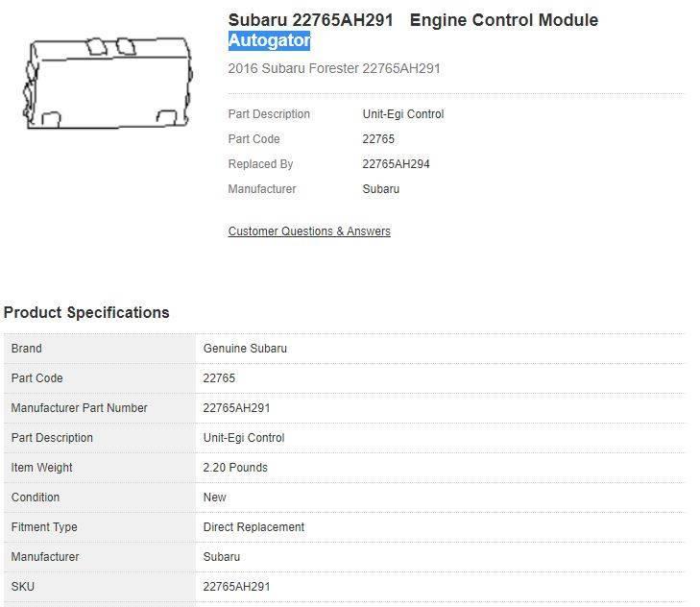Click the Unit-Egi Control value near the title
This screenshot has height=607, width=700.
(x=402, y=114)
